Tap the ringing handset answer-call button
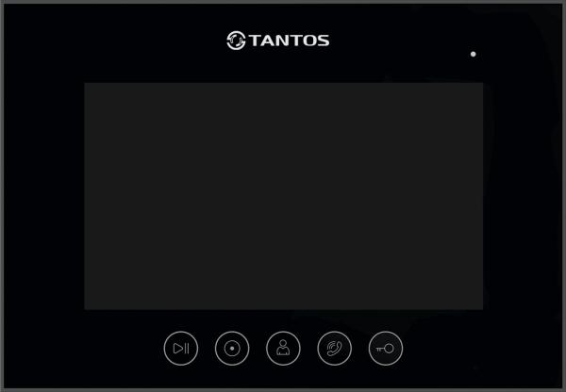This screenshot has width=566, height=392. click(x=335, y=349)
